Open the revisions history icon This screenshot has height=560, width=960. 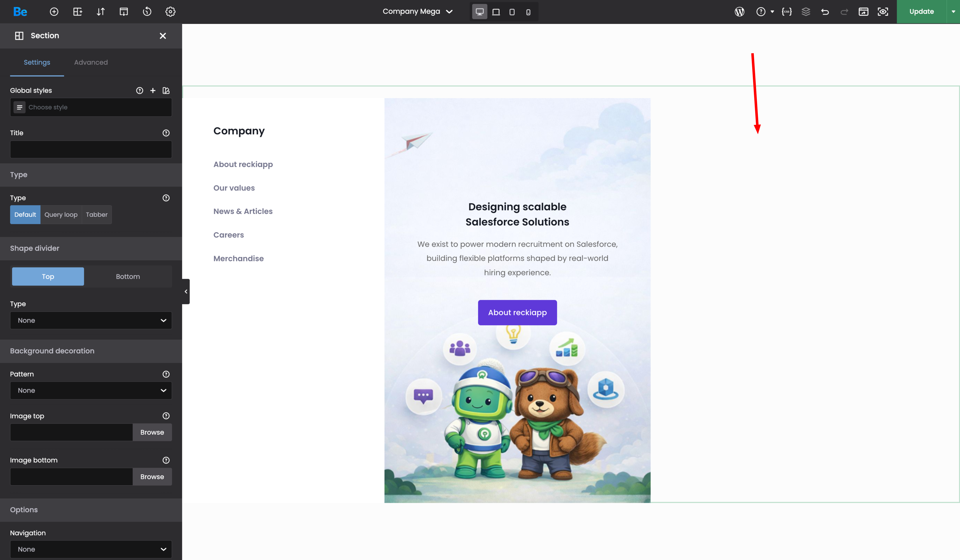tap(147, 12)
